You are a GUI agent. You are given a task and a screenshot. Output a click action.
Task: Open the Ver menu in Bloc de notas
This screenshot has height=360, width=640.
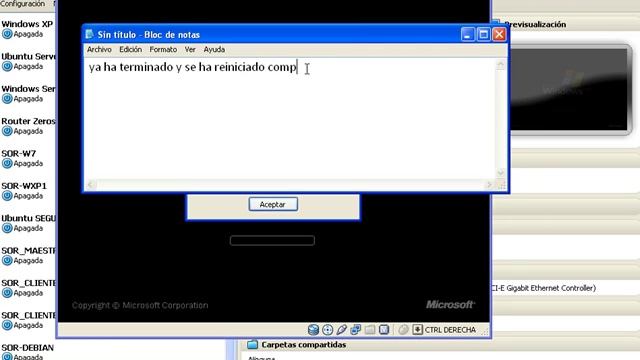coord(190,49)
